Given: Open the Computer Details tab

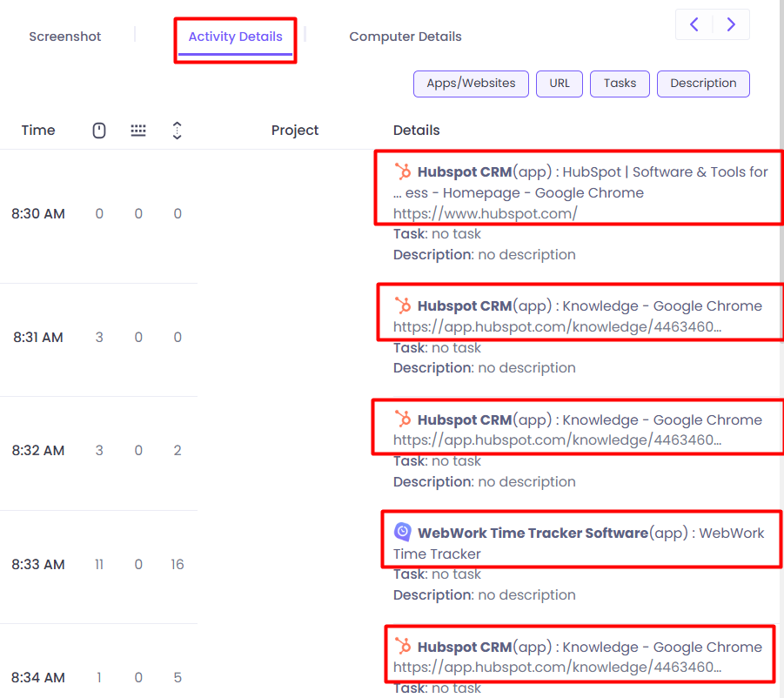Looking at the screenshot, I should (405, 36).
